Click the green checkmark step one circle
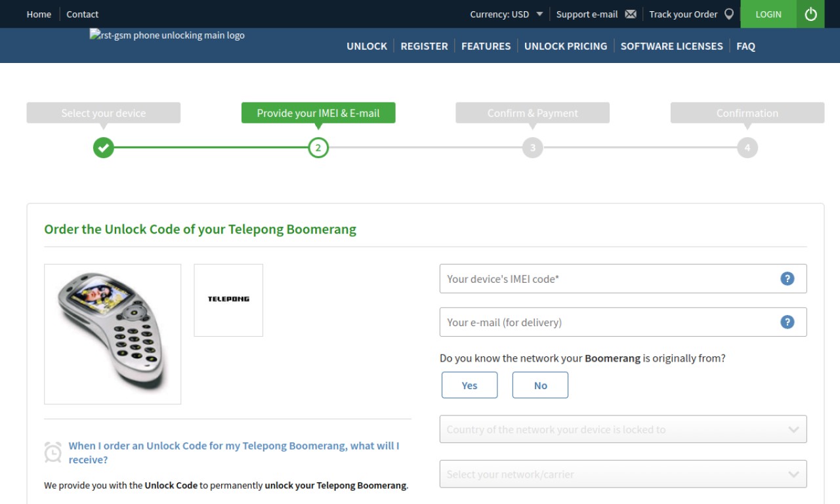The width and height of the screenshot is (840, 504). pyautogui.click(x=104, y=148)
